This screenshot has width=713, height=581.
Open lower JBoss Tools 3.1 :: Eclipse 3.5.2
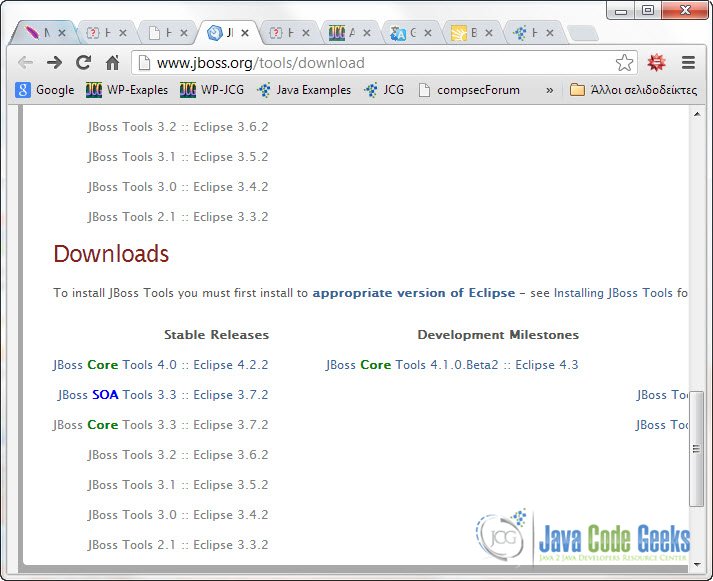tap(178, 485)
